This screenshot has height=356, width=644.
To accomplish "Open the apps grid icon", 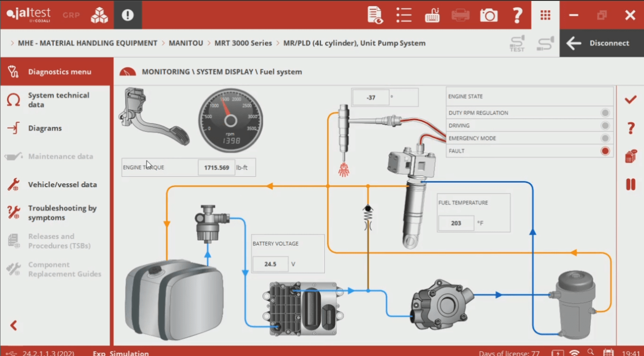I will tap(545, 15).
